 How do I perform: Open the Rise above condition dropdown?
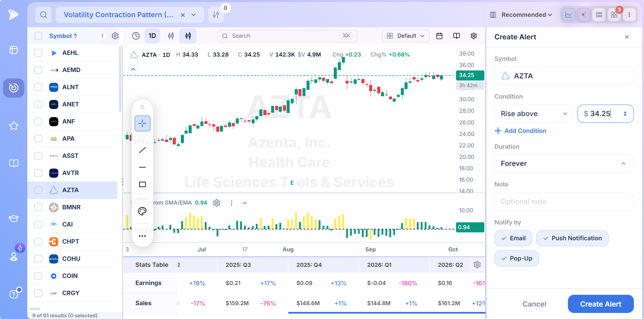tap(534, 114)
